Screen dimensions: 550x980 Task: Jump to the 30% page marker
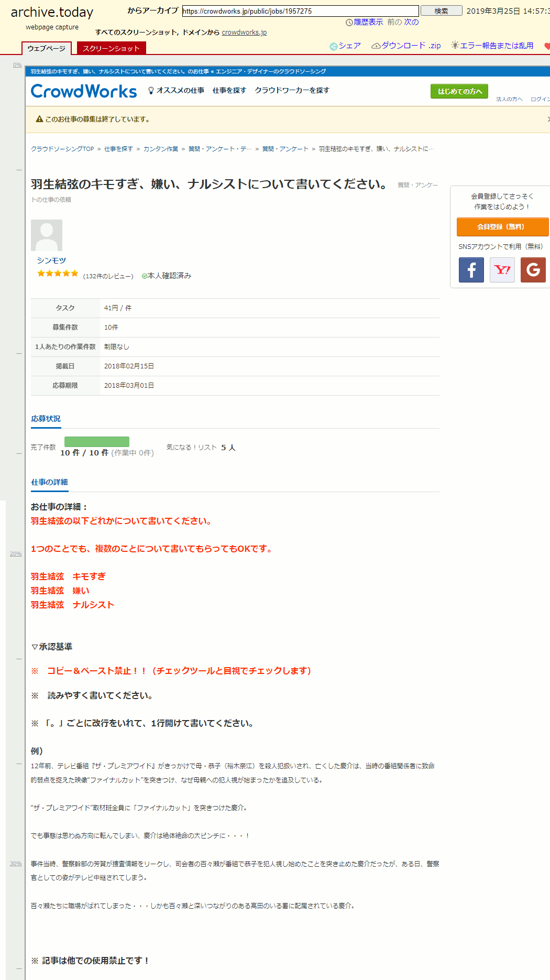16,864
